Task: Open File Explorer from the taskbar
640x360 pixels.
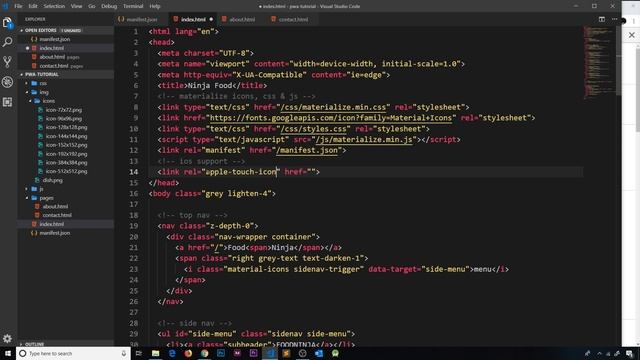Action: 156,353
